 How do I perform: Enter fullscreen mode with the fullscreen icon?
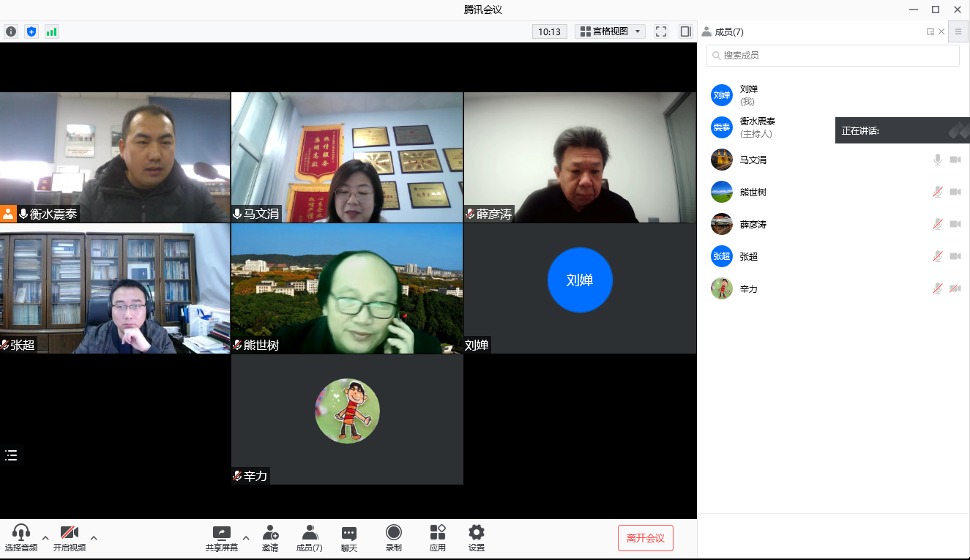click(661, 31)
